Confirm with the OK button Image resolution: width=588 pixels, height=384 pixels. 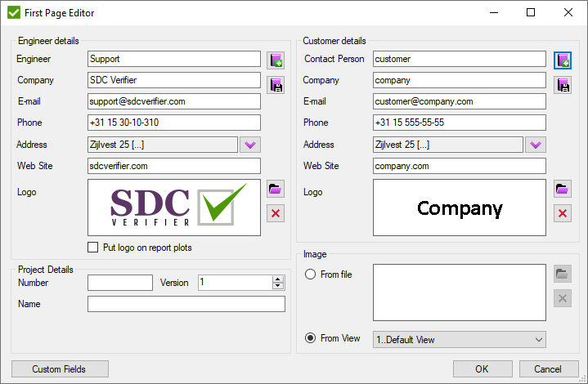[482, 368]
